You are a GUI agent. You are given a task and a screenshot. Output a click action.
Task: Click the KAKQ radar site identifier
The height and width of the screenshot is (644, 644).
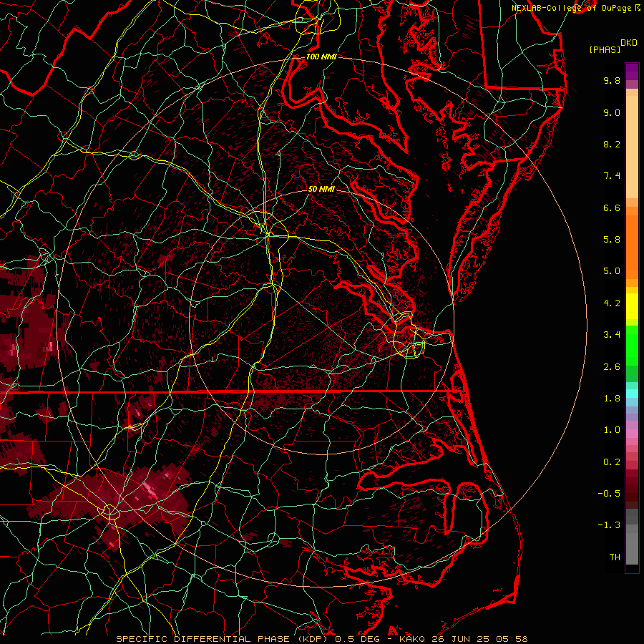412,639
